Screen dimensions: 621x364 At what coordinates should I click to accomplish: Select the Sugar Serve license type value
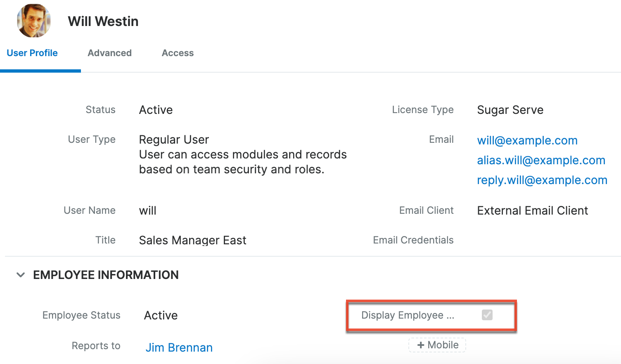tap(510, 110)
